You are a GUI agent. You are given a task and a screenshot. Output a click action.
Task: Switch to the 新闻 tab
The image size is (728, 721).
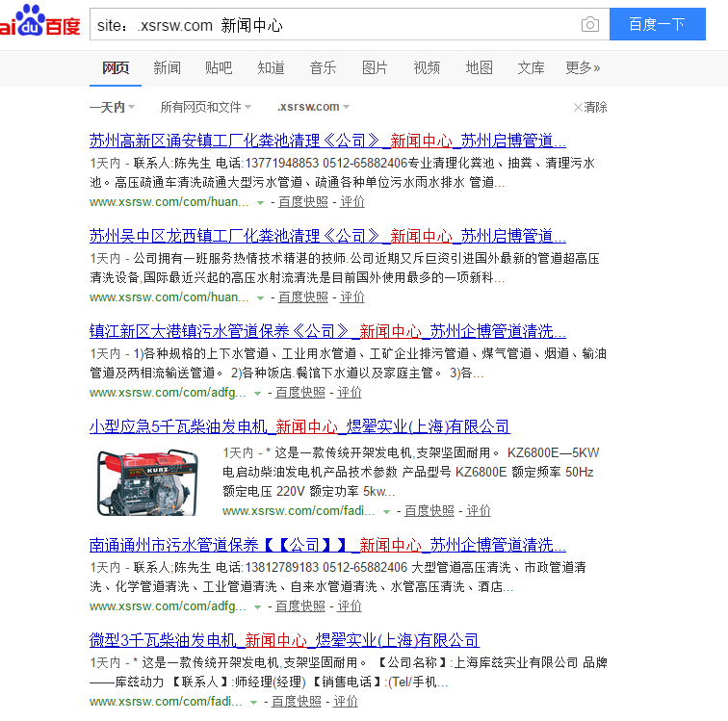coord(168,67)
